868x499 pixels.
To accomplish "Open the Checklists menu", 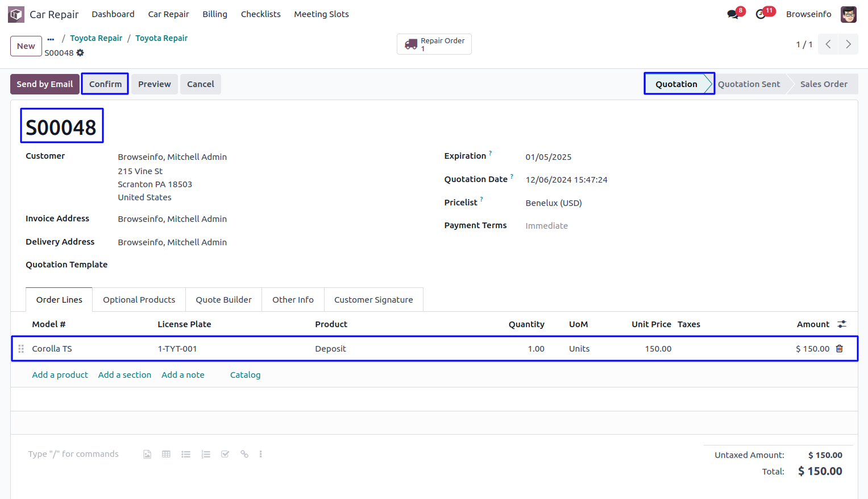I will tap(260, 14).
